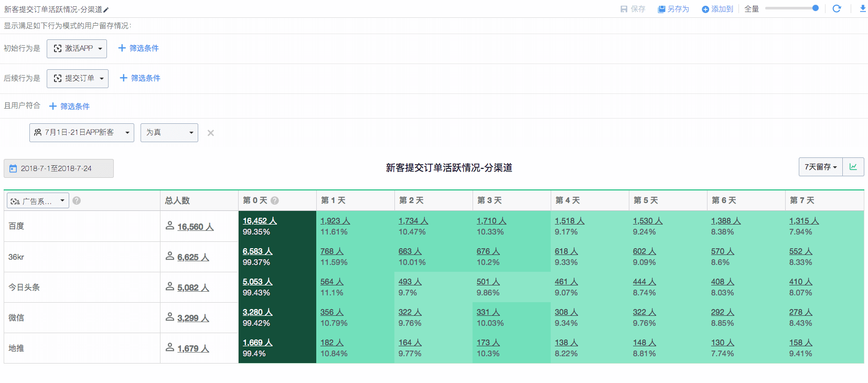This screenshot has height=383, width=868.
Task: Click the download icon
Action: click(863, 8)
